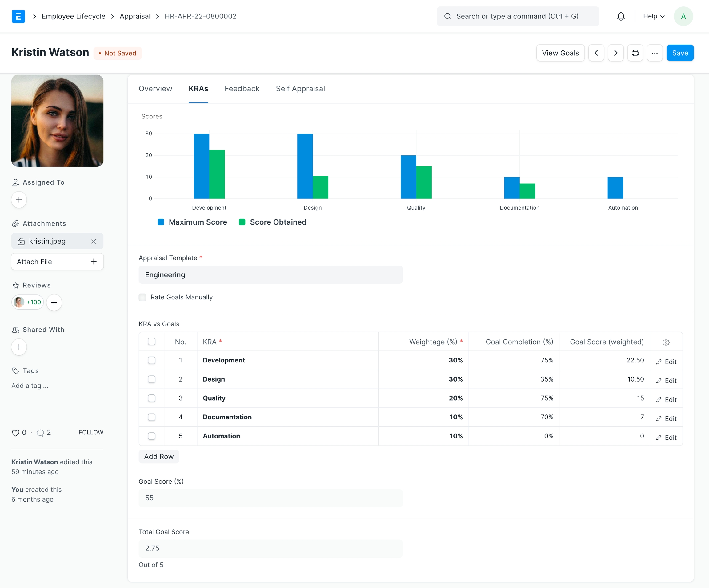Image resolution: width=709 pixels, height=588 pixels.
Task: Open the three-dots more actions menu
Action: click(654, 53)
